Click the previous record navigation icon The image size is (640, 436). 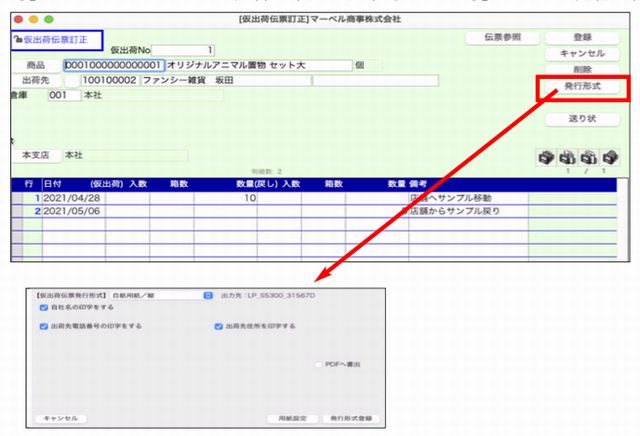(x=569, y=157)
